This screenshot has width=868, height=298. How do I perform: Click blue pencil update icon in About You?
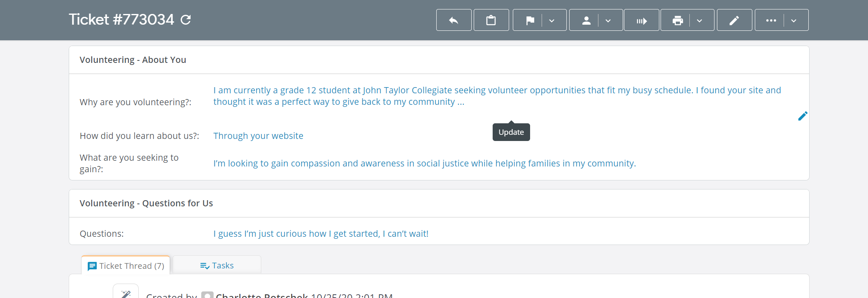click(802, 116)
